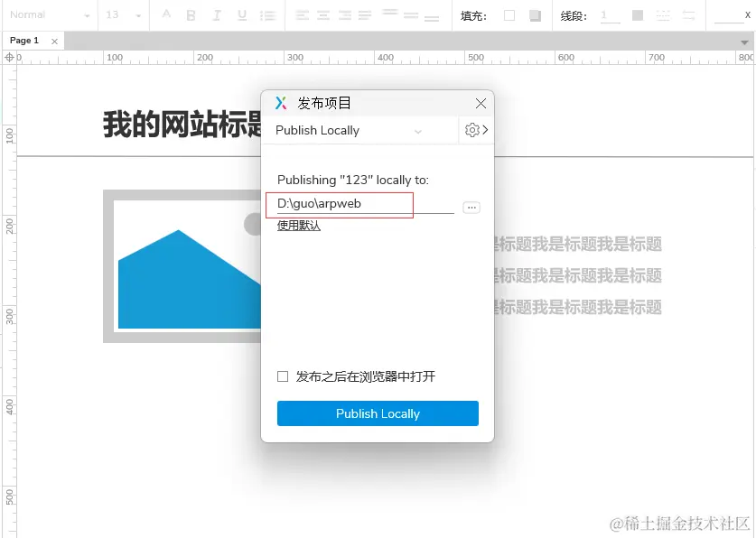Select the third 我是标题 text line
756x538 pixels.
tap(577, 307)
